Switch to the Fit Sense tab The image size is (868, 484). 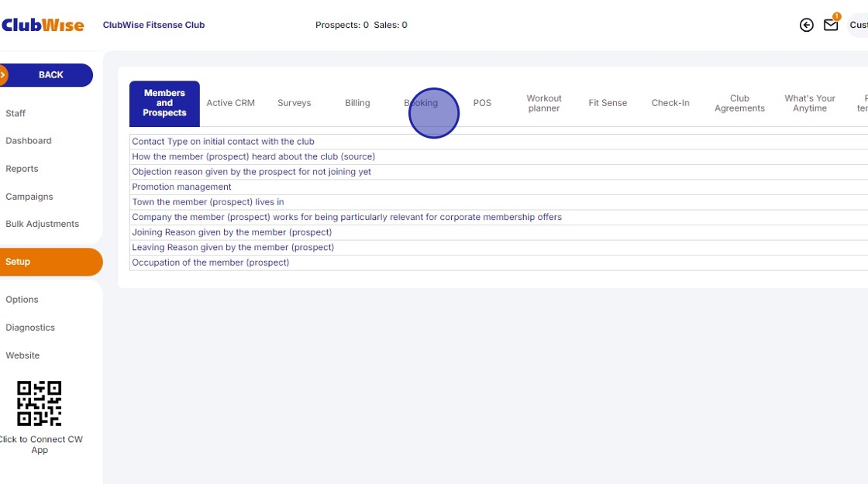point(608,103)
